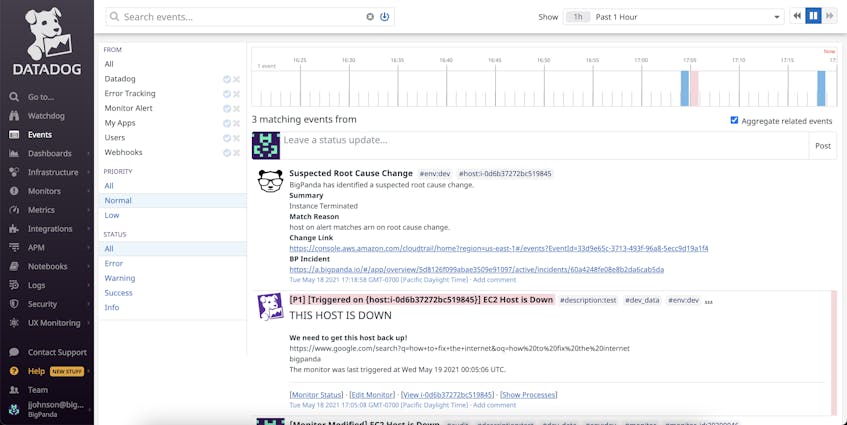Click the Datadog dog logo
The height and width of the screenshot is (425, 847).
tap(47, 33)
